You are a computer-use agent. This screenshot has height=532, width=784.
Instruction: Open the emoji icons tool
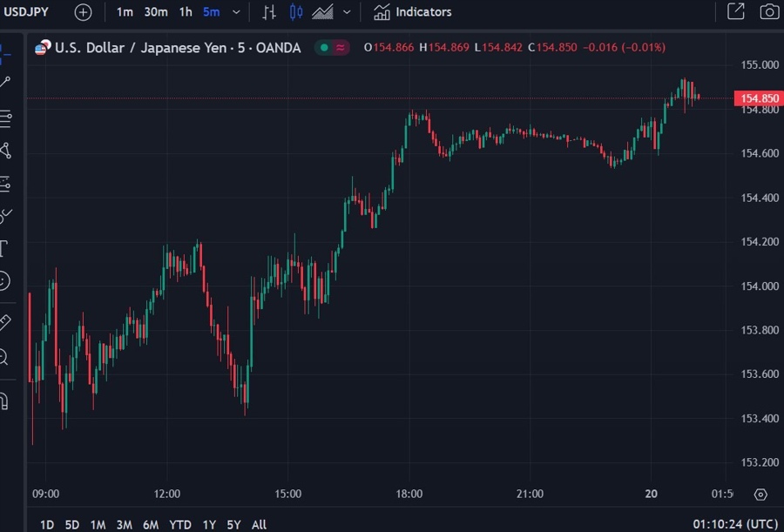click(x=4, y=280)
